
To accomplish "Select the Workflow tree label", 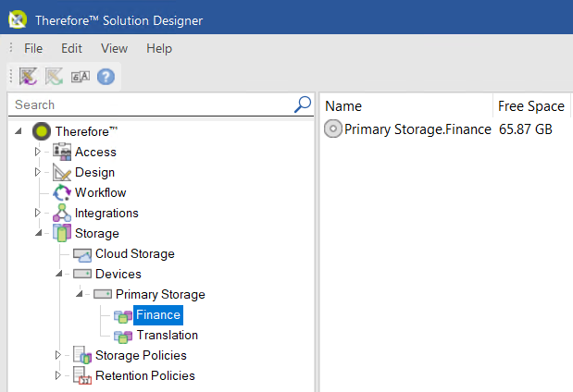I will pos(101,192).
